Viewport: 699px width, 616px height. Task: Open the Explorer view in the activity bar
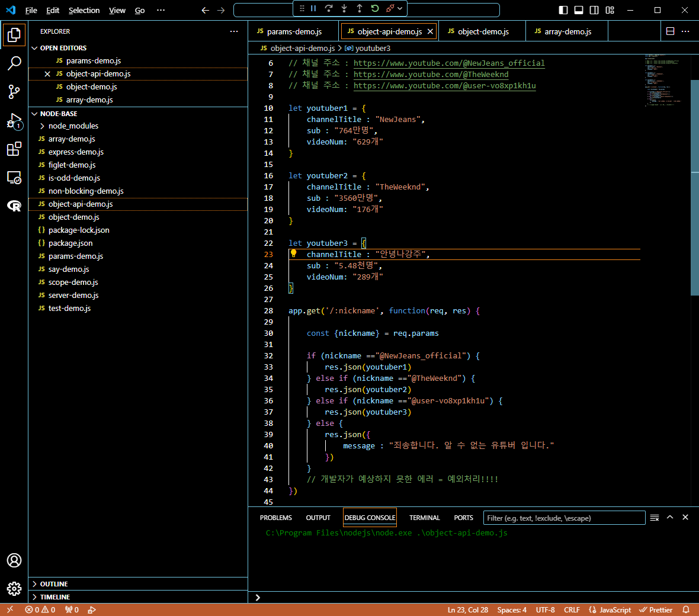14,35
